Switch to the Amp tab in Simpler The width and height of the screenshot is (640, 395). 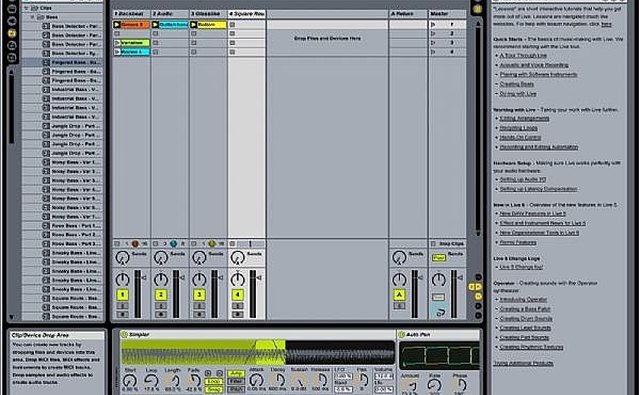(236, 373)
